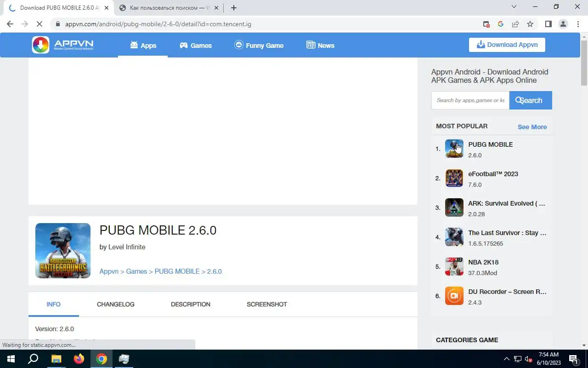Show hidden system tray icons

[507, 359]
